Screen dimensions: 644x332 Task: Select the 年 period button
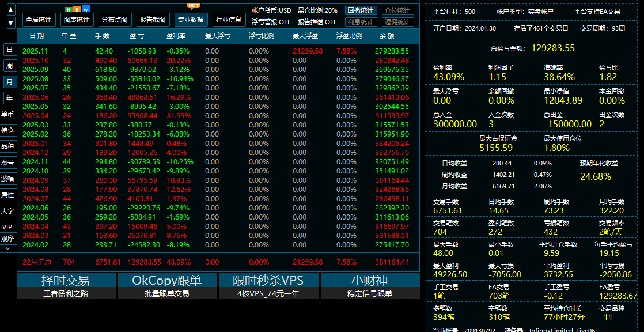click(x=10, y=98)
